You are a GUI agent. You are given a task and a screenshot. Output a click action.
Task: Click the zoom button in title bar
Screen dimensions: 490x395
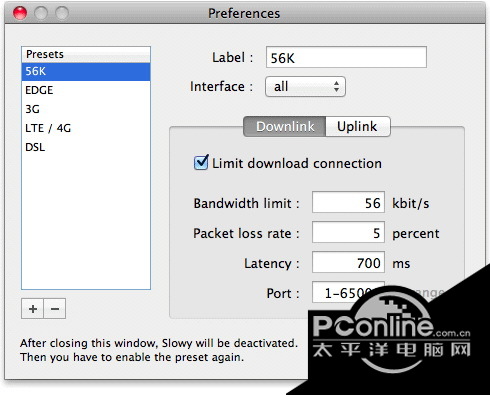[62, 13]
